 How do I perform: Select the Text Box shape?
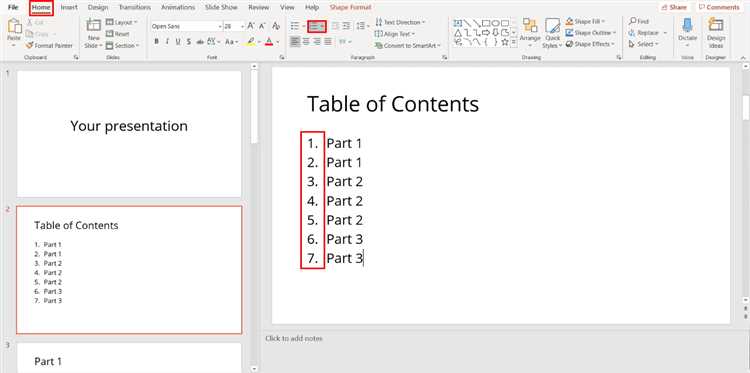point(458,23)
